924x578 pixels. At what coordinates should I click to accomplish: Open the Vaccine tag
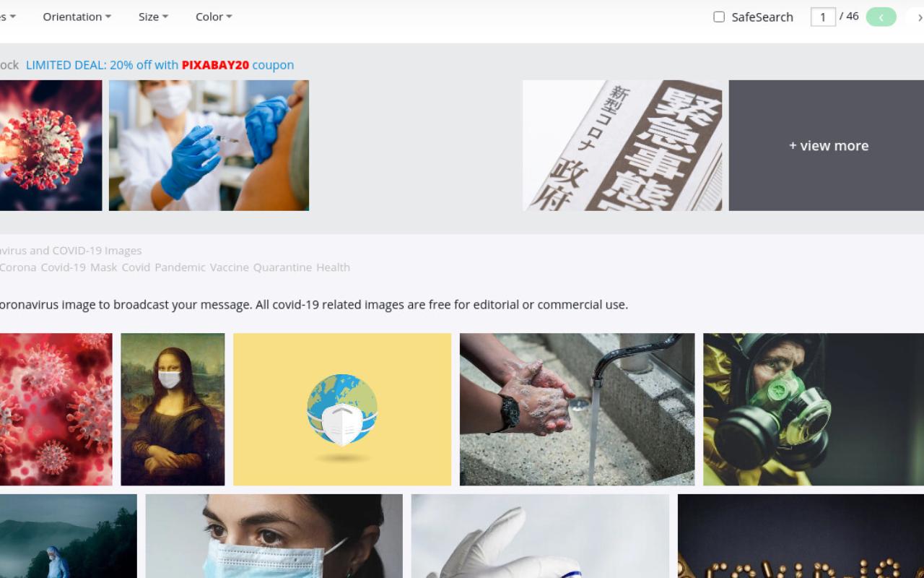point(230,267)
